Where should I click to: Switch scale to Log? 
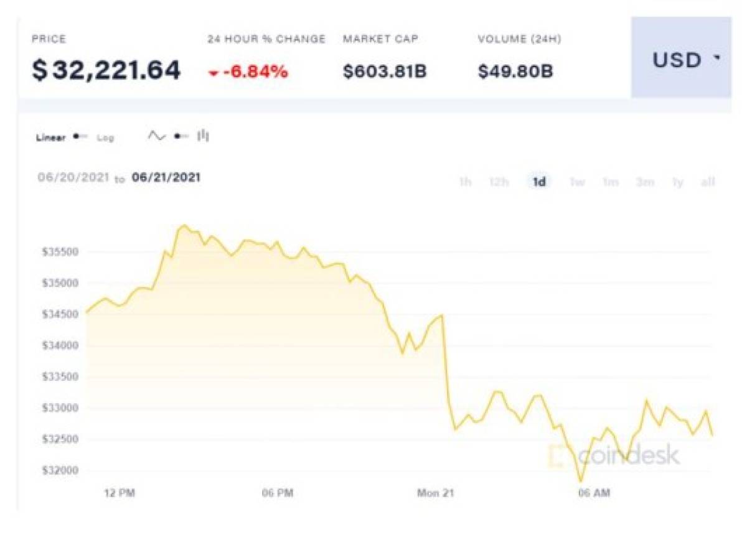[x=105, y=138]
